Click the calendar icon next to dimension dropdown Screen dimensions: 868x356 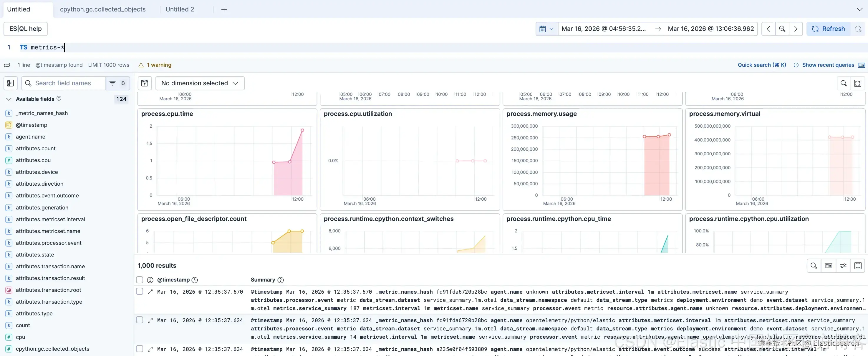tap(145, 83)
